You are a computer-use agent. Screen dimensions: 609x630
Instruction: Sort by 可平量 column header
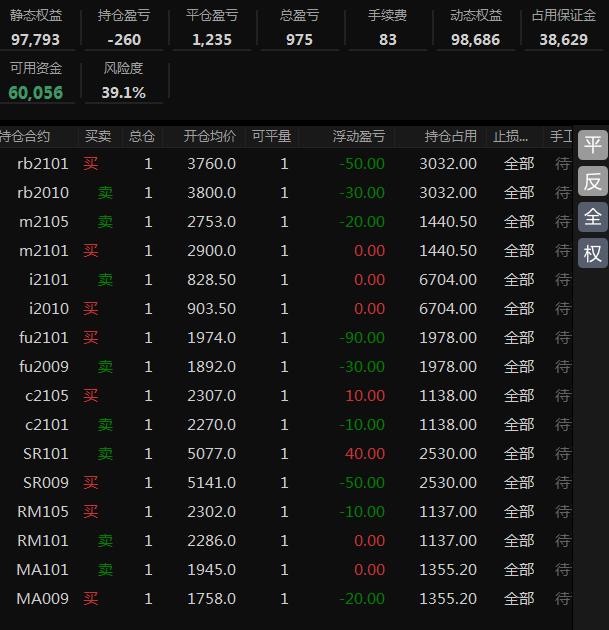point(272,137)
